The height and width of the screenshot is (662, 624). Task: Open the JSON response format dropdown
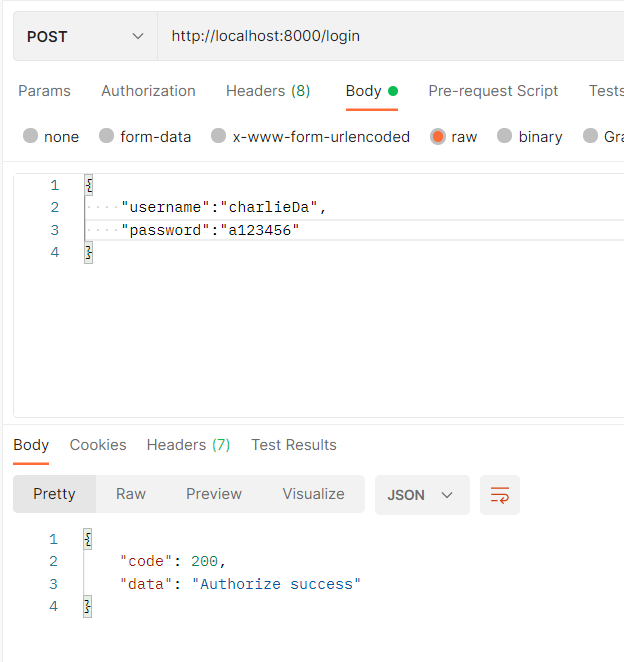tap(421, 495)
